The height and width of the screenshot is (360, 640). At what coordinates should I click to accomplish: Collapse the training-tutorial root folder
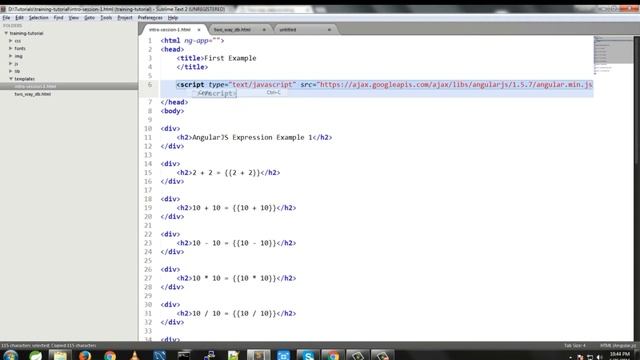6,33
